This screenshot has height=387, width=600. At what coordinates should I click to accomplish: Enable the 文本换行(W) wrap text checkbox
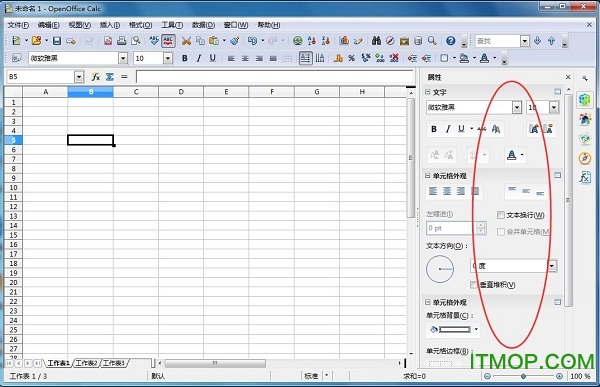[x=501, y=215]
